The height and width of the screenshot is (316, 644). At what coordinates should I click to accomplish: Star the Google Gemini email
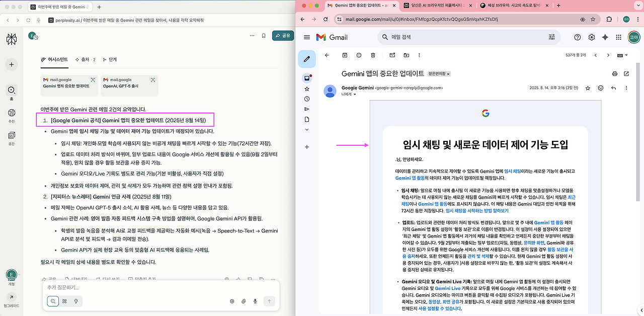588,88
